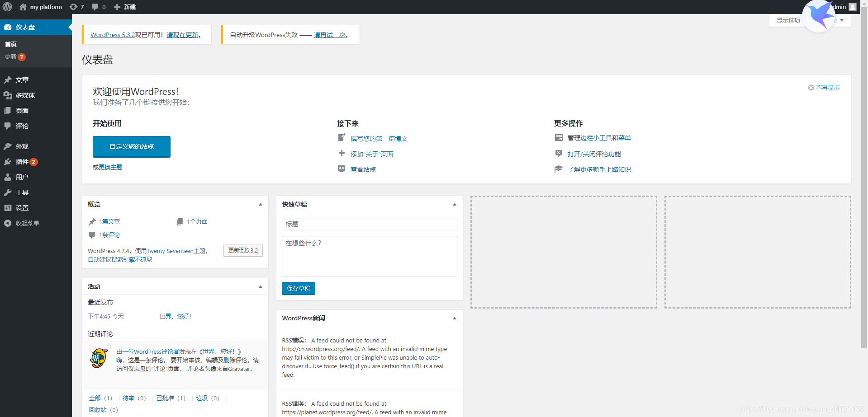Click 撰写您的第一篇博文 link

pos(379,139)
